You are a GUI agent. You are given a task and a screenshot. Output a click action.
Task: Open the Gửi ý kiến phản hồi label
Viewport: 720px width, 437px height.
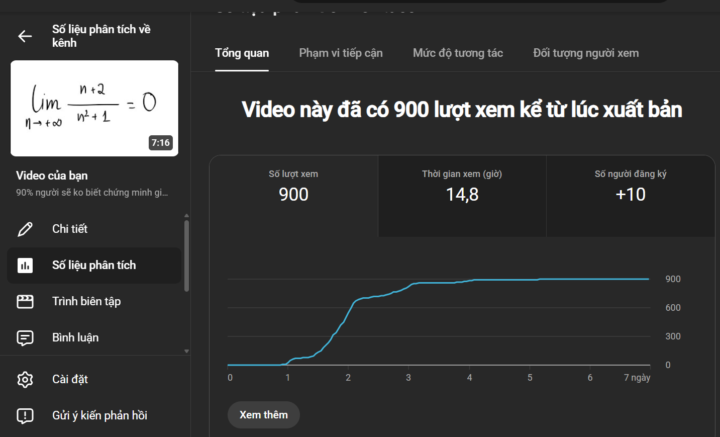tap(100, 416)
